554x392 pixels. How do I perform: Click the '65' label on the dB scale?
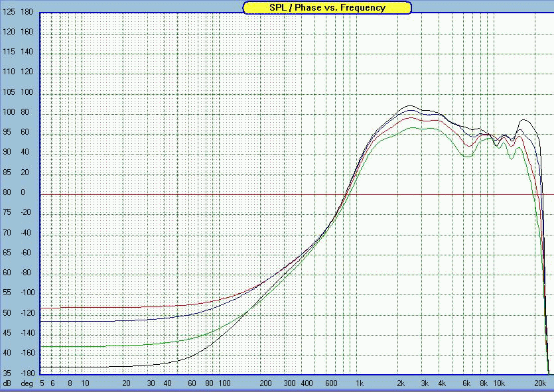tap(7, 253)
